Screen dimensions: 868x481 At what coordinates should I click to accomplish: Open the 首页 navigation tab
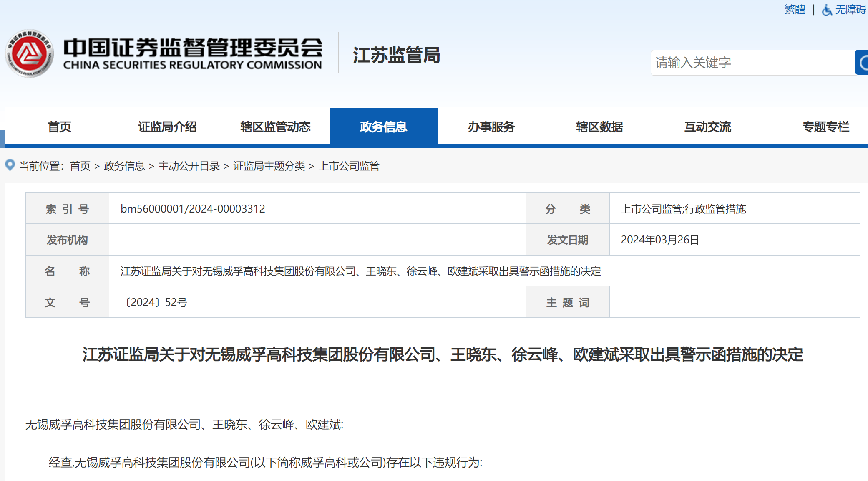(x=59, y=127)
